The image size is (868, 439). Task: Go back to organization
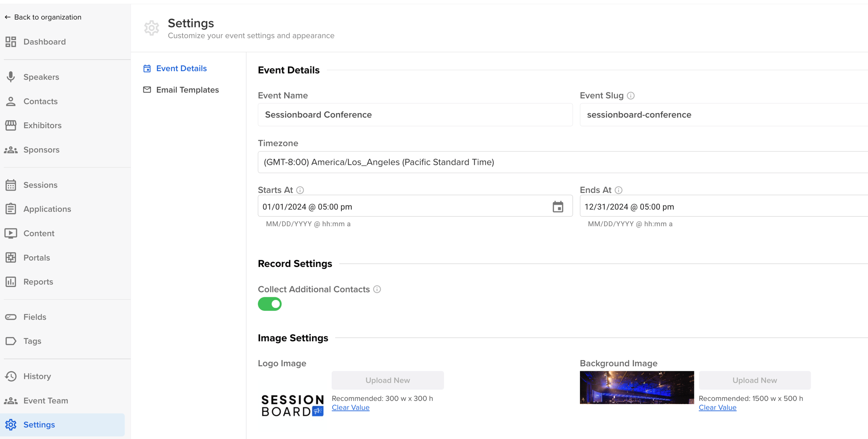[43, 17]
